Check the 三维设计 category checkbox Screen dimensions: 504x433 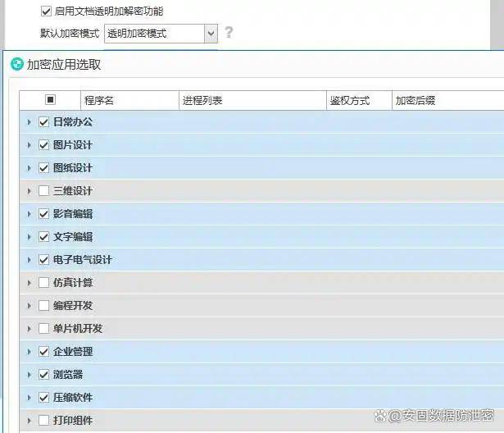pos(44,191)
